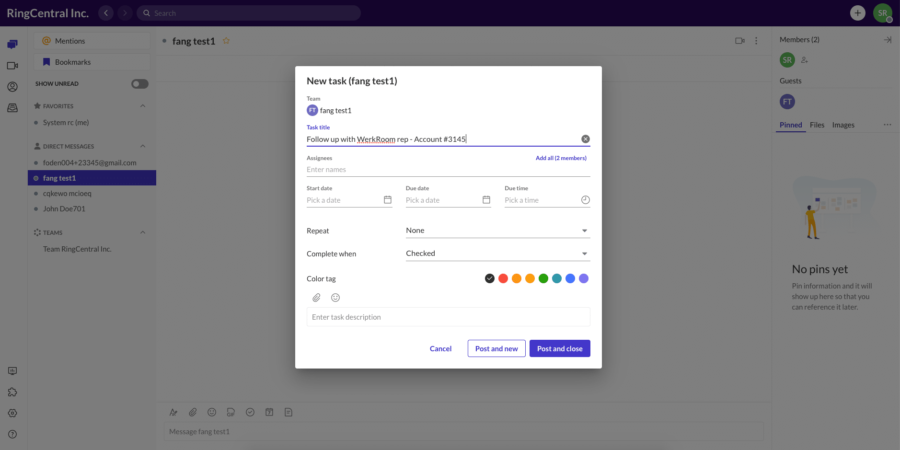This screenshot has width=900, height=450.
Task: Choose the green color tag
Action: (x=543, y=278)
